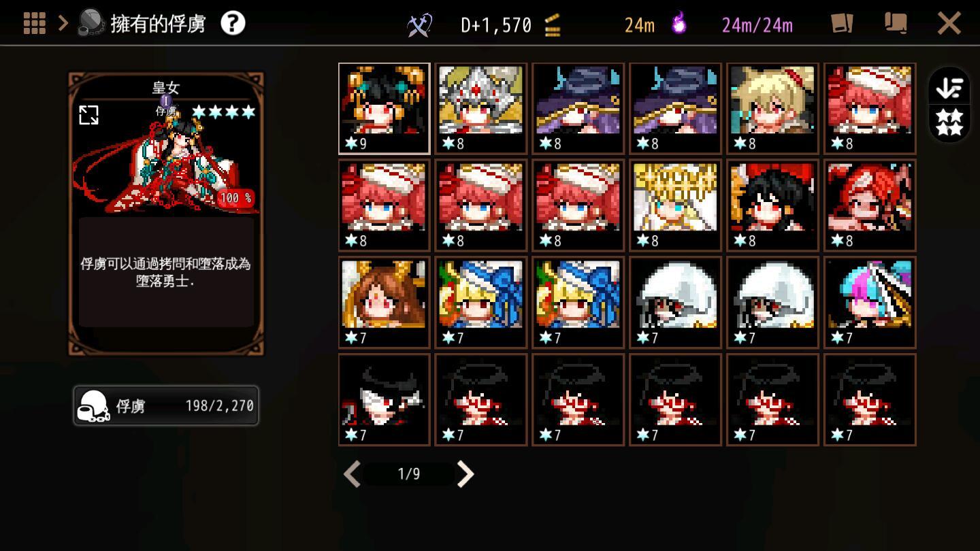Click the purple soul flame icon
Screen dimensions: 980x551
tap(679, 23)
